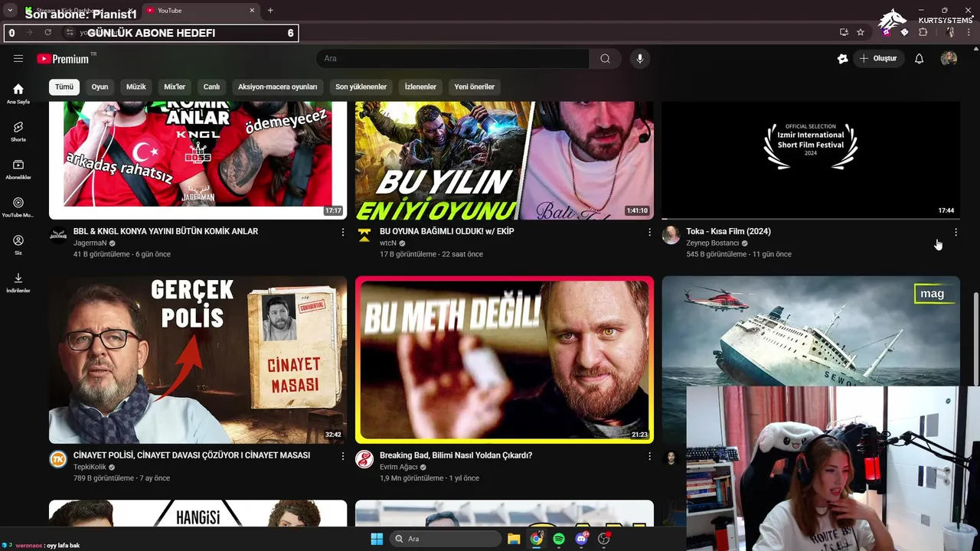Open OBS Studio from taskbar
The image size is (980, 551).
pyautogui.click(x=604, y=539)
